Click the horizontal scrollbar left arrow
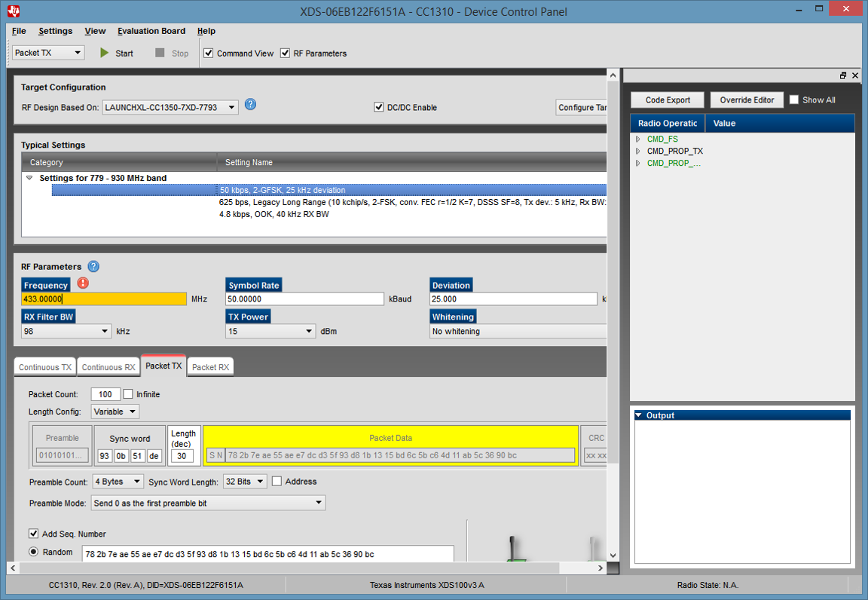The height and width of the screenshot is (600, 868). [x=13, y=568]
